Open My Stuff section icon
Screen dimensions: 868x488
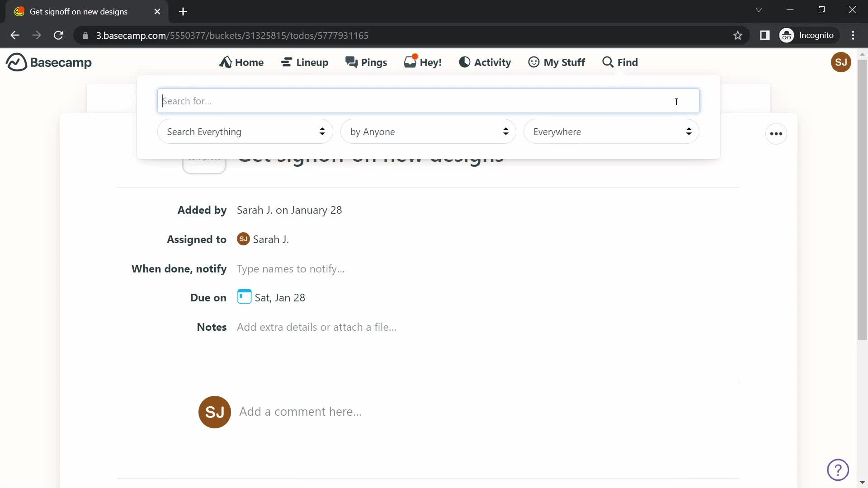(x=533, y=62)
